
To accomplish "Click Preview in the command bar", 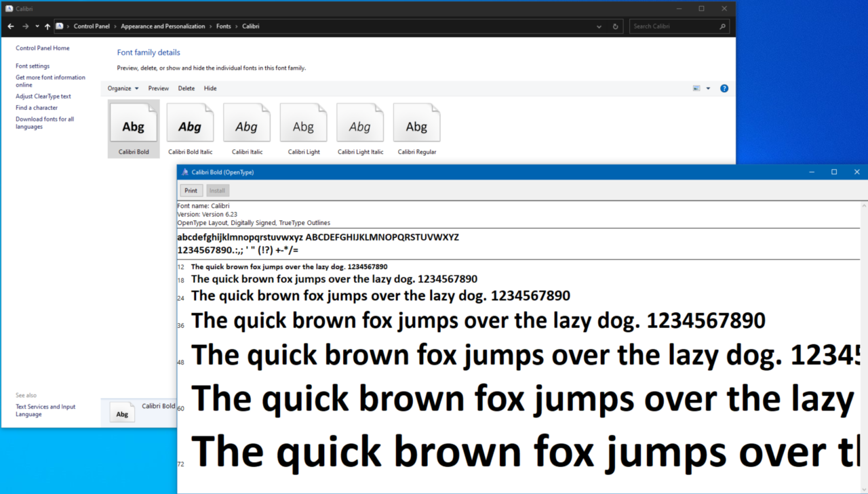I will point(159,88).
